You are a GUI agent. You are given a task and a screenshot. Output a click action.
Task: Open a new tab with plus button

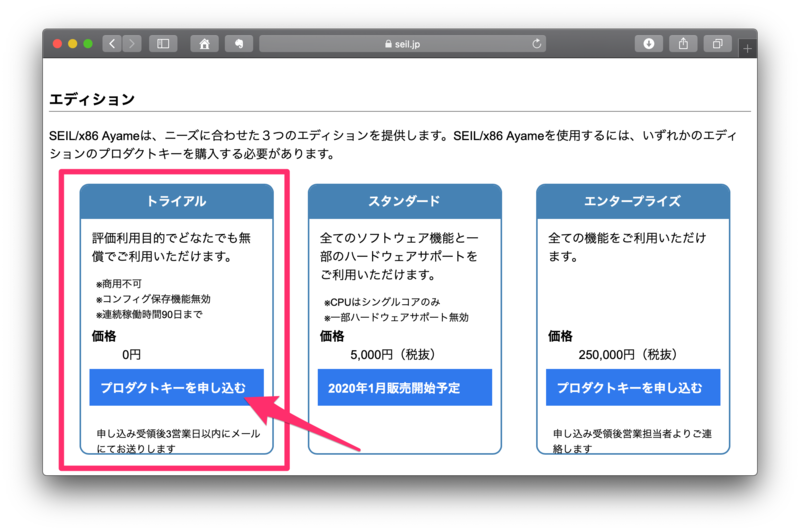tap(747, 49)
